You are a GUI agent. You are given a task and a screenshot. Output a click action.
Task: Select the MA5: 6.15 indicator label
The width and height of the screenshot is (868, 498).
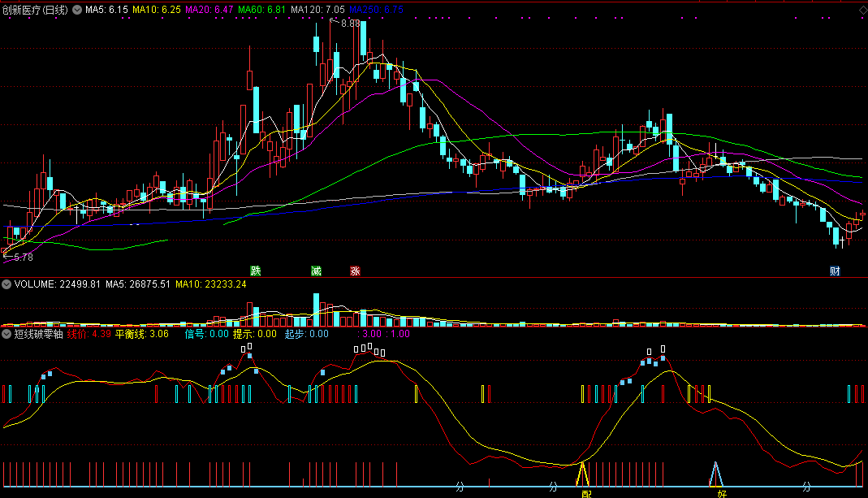(x=106, y=10)
